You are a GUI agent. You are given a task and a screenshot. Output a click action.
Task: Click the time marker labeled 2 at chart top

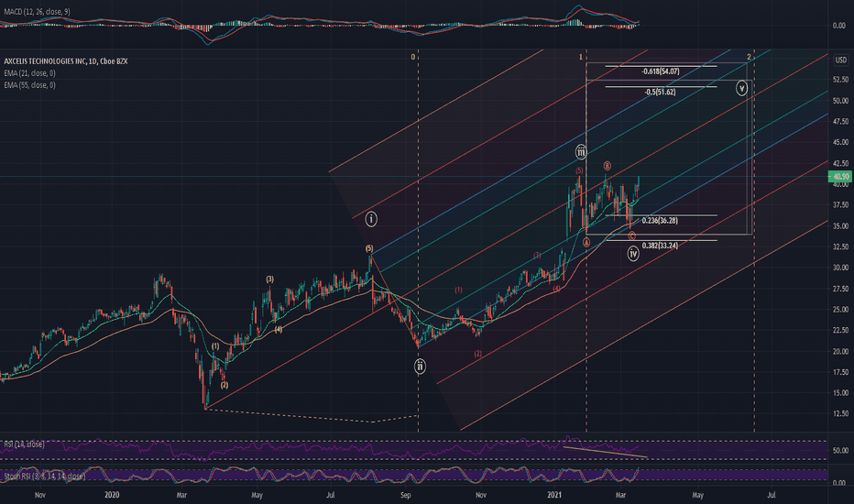pos(749,57)
